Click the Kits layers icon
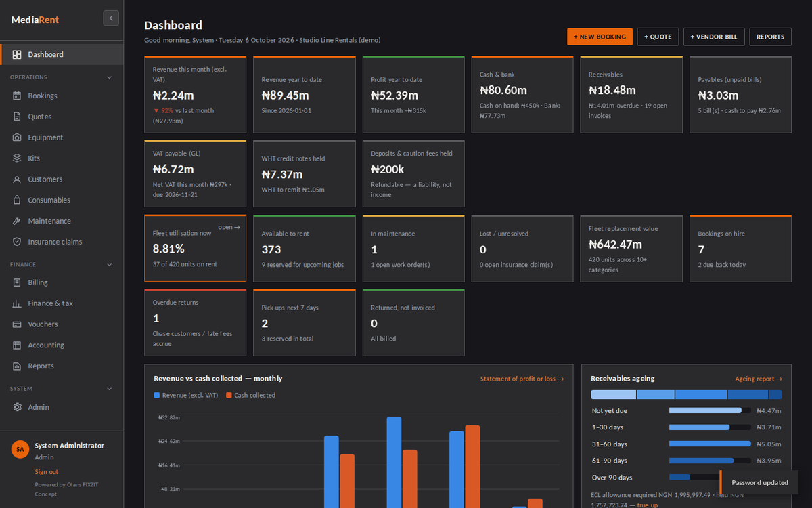Screen dimensions: 812x508 17,158
